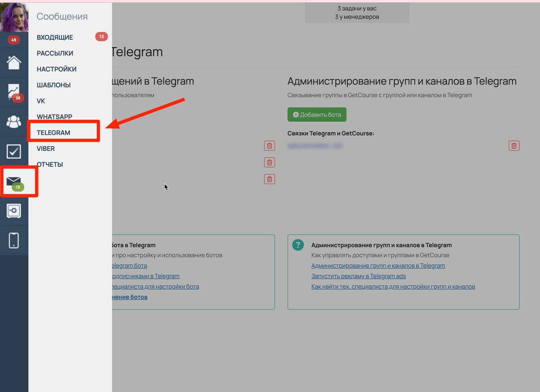
Task: Select Telegram in the messages menu
Action: click(54, 133)
